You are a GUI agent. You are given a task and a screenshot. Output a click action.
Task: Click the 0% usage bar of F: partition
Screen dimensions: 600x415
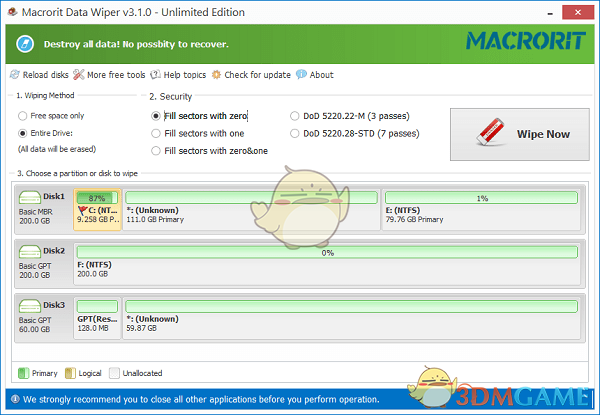click(327, 252)
